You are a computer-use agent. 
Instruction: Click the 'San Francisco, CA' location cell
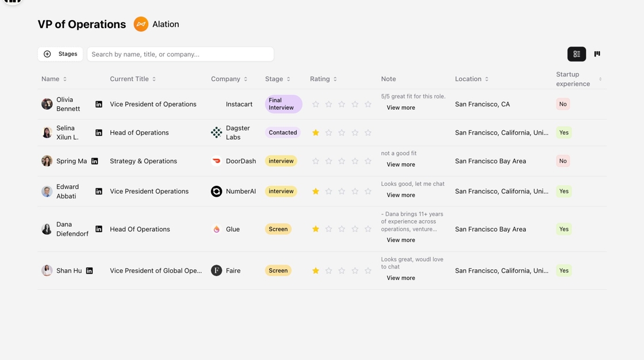[482, 105]
